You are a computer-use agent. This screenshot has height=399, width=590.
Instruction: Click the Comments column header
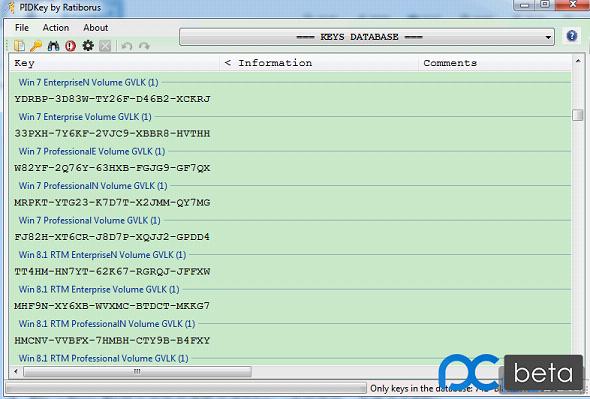coord(495,63)
